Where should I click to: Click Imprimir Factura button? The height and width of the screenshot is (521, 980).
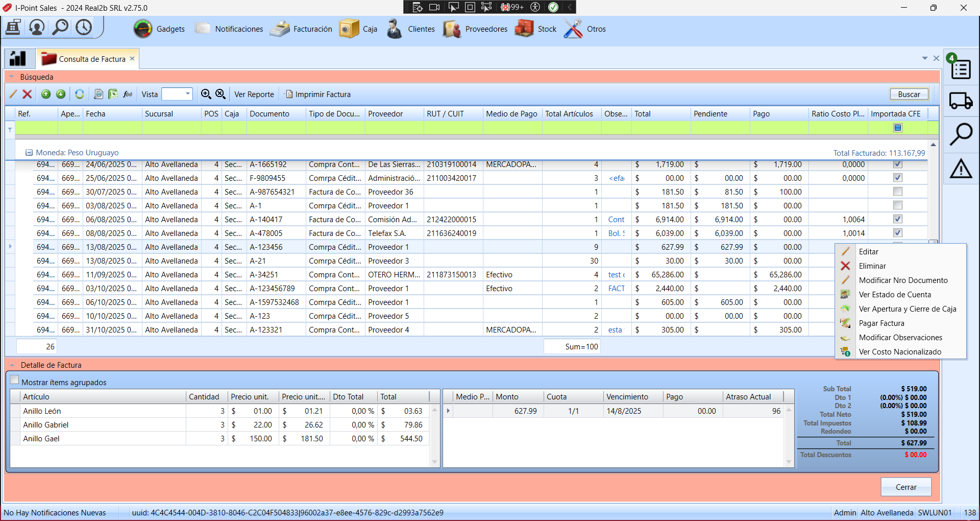318,94
